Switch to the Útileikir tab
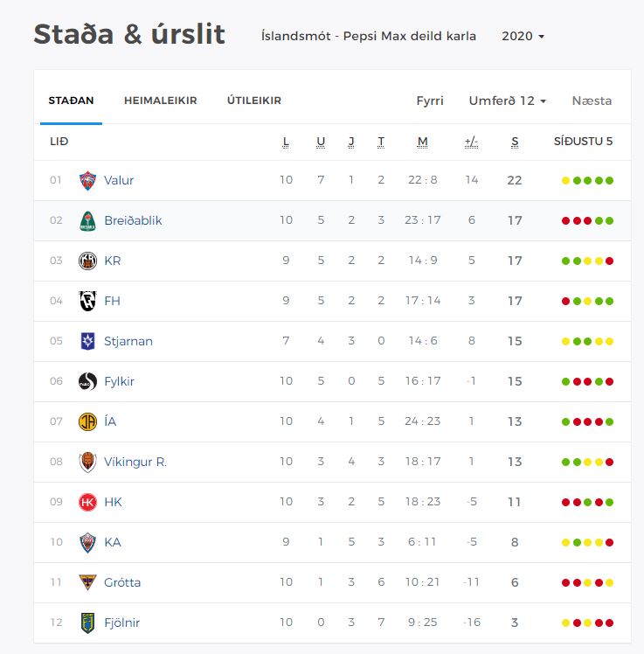This screenshot has width=644, height=654. [253, 101]
